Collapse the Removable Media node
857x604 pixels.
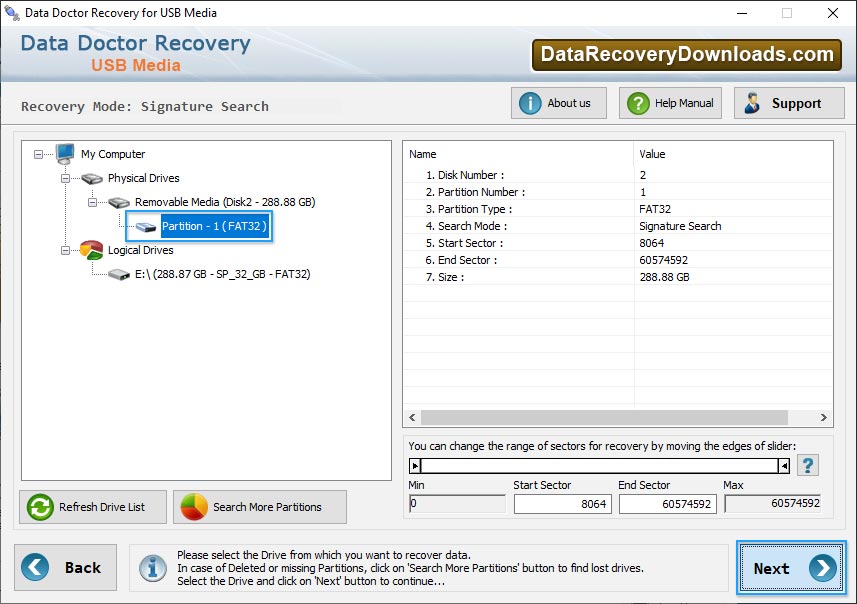[92, 203]
